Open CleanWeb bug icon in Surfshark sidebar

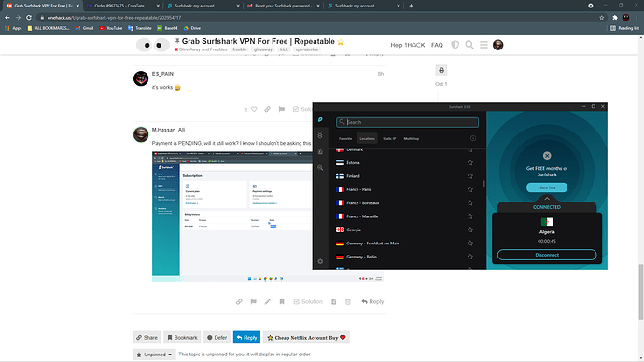pyautogui.click(x=320, y=136)
